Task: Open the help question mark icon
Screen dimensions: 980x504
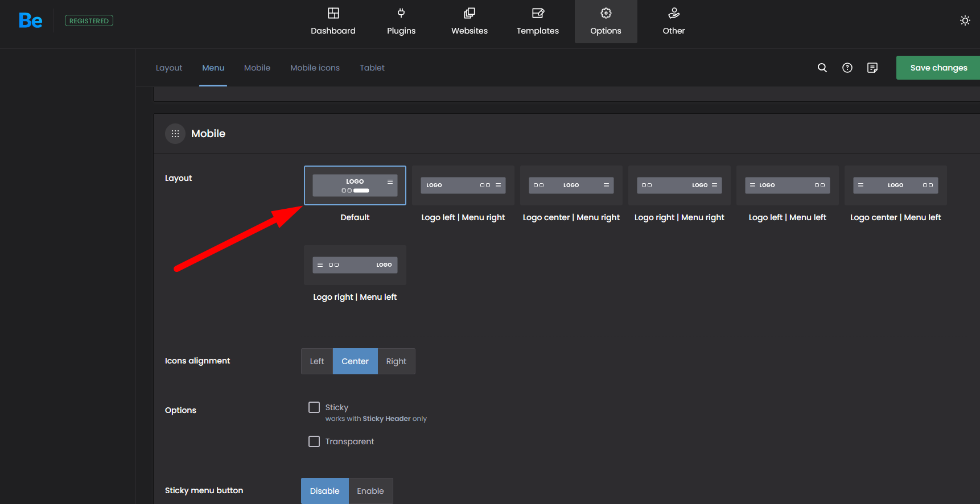Action: pos(847,68)
